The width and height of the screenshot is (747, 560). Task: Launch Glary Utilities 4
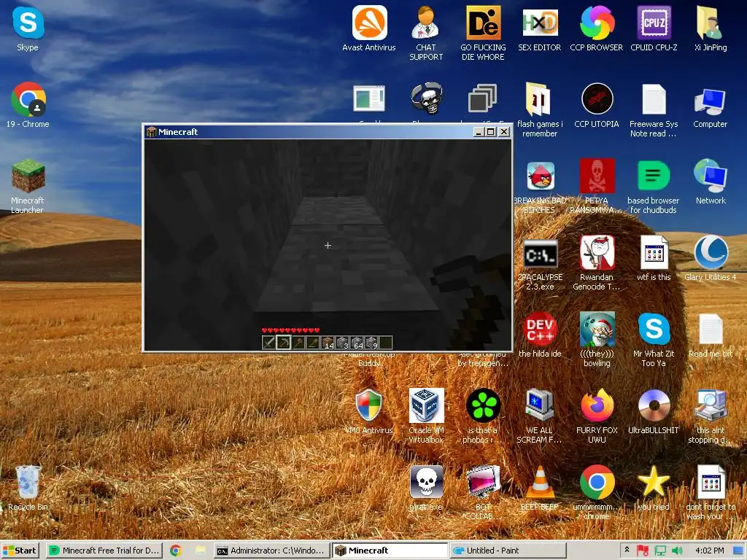coord(711,259)
